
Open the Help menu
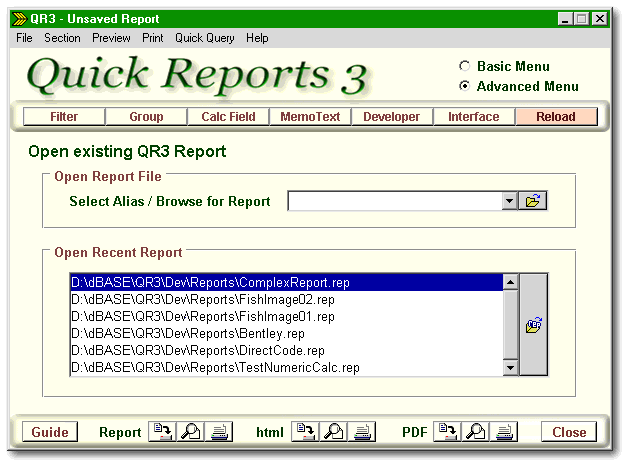point(257,38)
